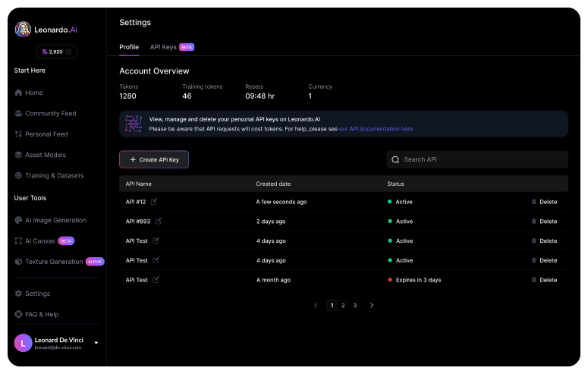Click the Created date column header
The height and width of the screenshot is (374, 588).
[273, 184]
